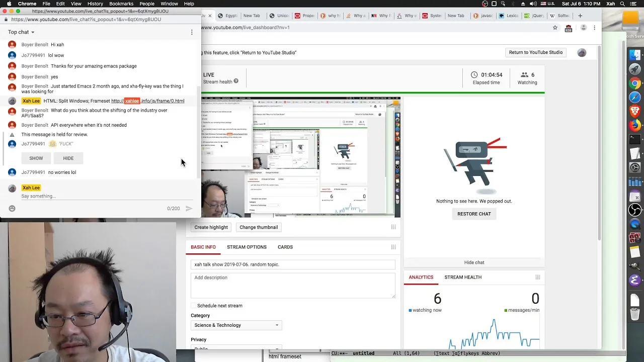This screenshot has width=644, height=362.
Task: Open the extension icon with 528 badge
Action: pyautogui.click(x=569, y=28)
